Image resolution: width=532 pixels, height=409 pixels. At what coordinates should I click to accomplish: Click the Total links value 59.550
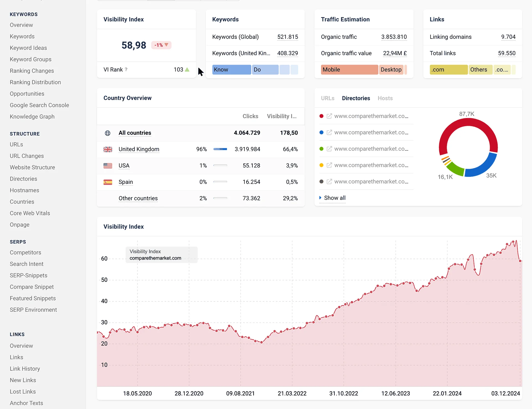(x=507, y=53)
